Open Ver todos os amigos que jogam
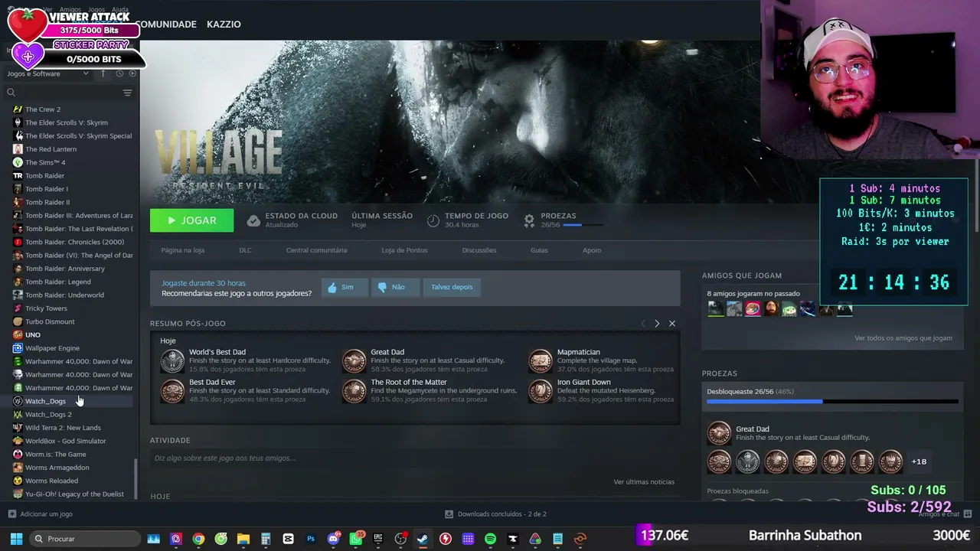This screenshot has height=551, width=980. 903,338
